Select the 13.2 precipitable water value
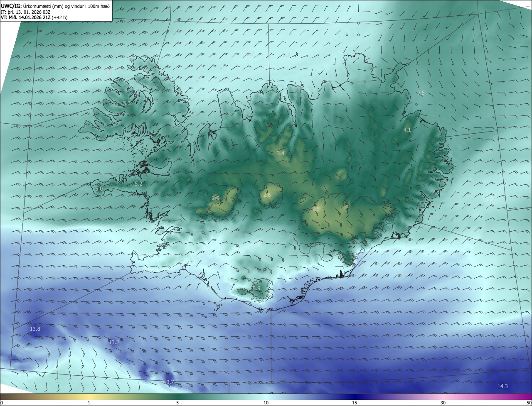This screenshot has height=406, width=532. pyautogui.click(x=114, y=342)
